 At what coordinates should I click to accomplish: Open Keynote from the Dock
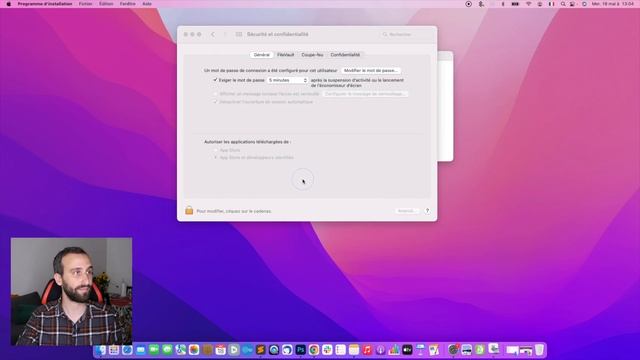point(420,350)
